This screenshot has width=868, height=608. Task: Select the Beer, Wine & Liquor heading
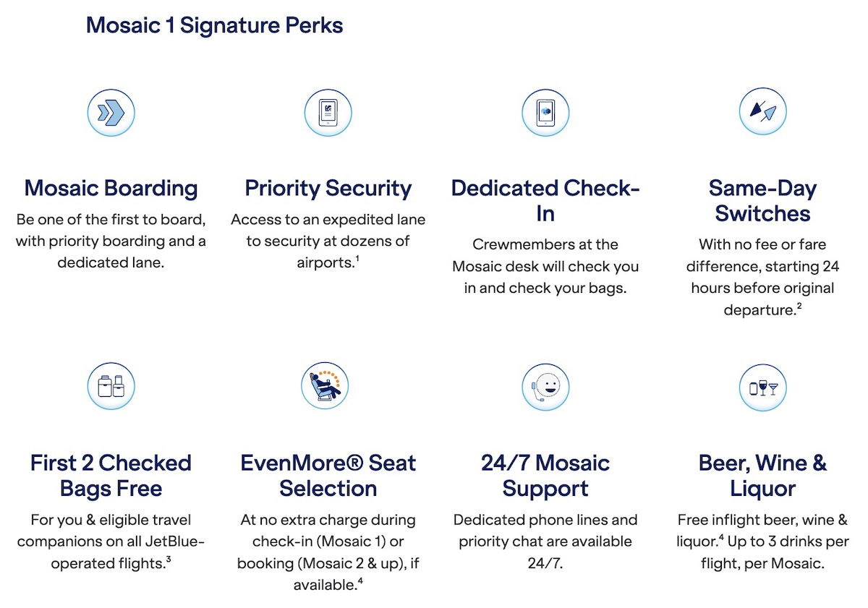pos(762,475)
